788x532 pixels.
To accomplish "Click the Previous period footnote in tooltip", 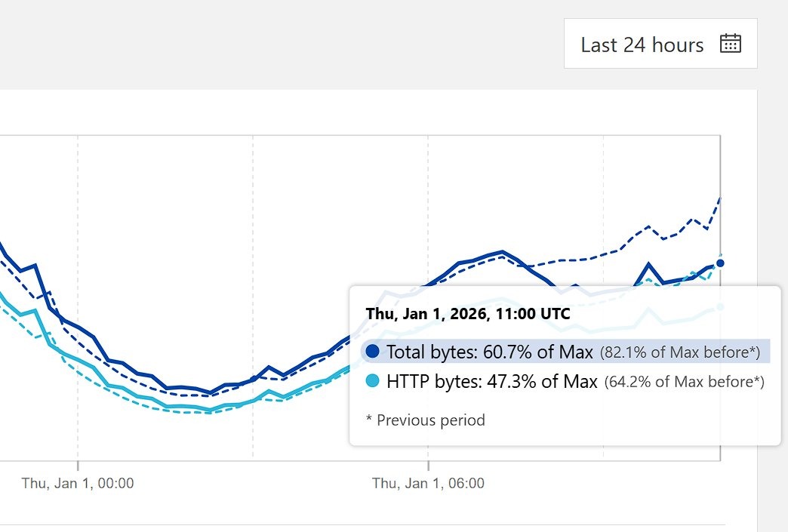I will (x=425, y=420).
